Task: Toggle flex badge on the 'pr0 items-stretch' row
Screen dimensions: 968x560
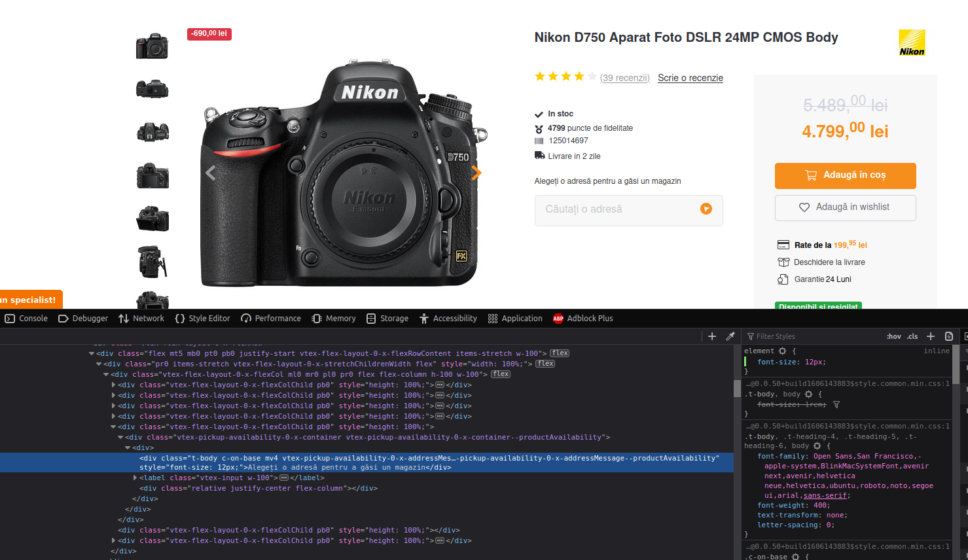Action: point(545,364)
